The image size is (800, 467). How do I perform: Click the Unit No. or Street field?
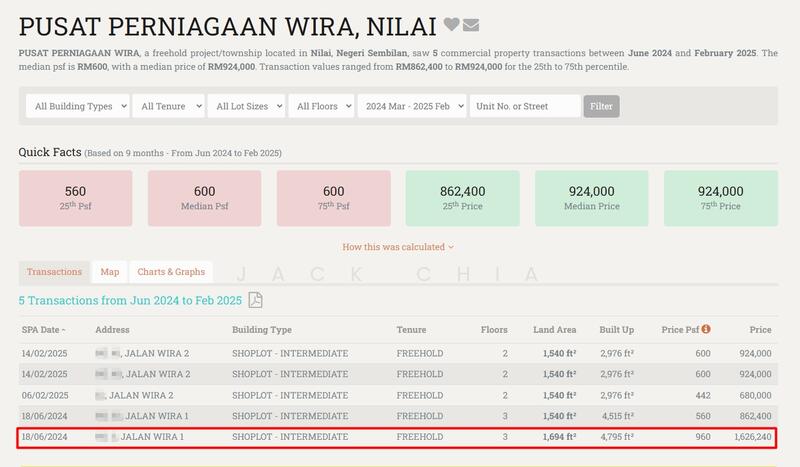(525, 106)
